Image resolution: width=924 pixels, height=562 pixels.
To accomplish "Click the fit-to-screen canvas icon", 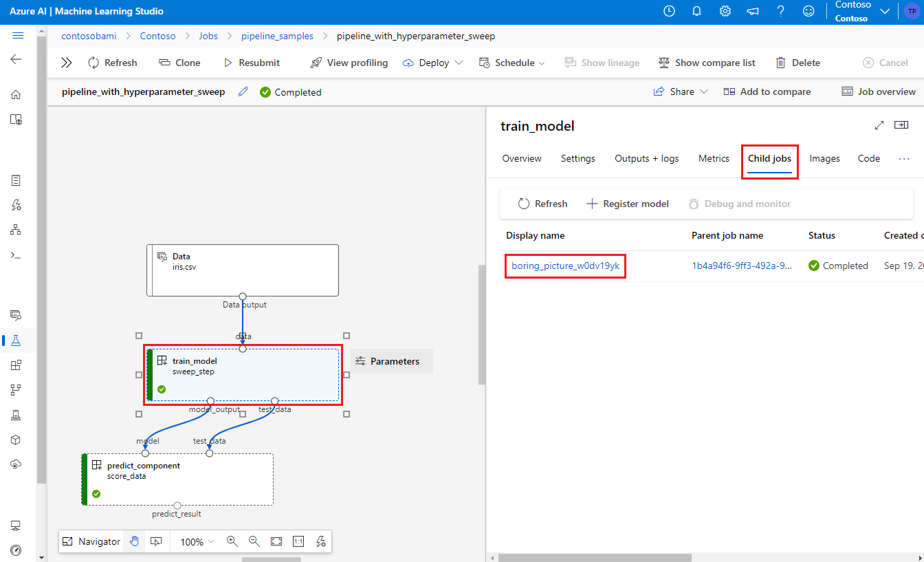I will point(276,541).
